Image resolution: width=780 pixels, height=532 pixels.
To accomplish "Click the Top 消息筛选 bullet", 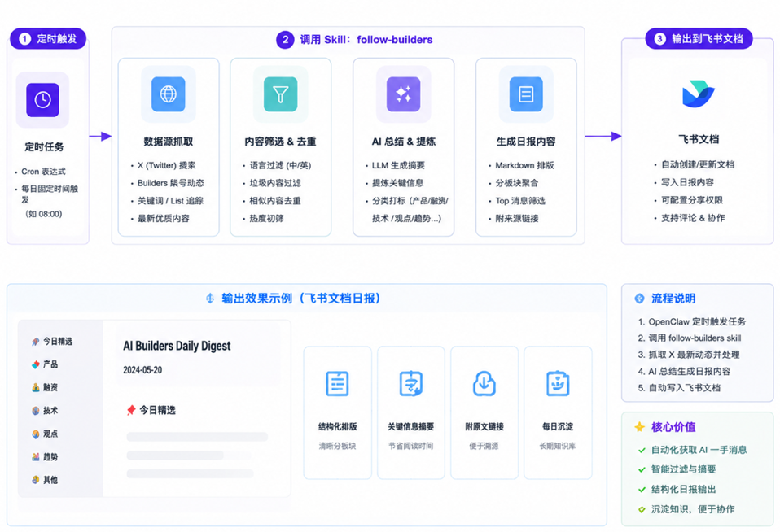I will pyautogui.click(x=520, y=201).
